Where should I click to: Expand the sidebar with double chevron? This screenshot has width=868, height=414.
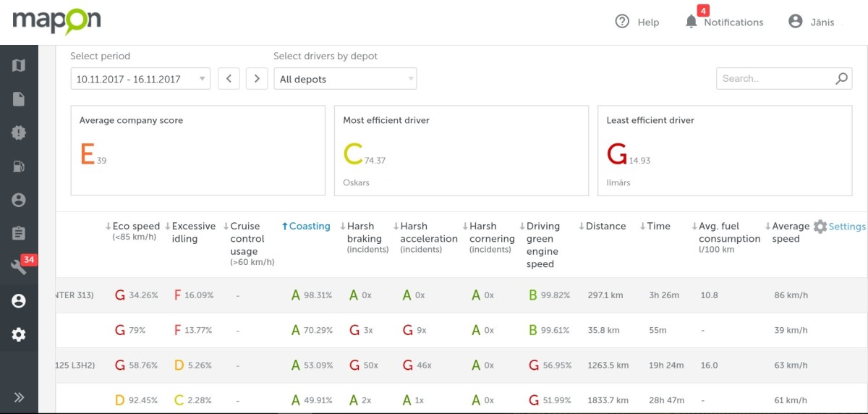pyautogui.click(x=19, y=397)
